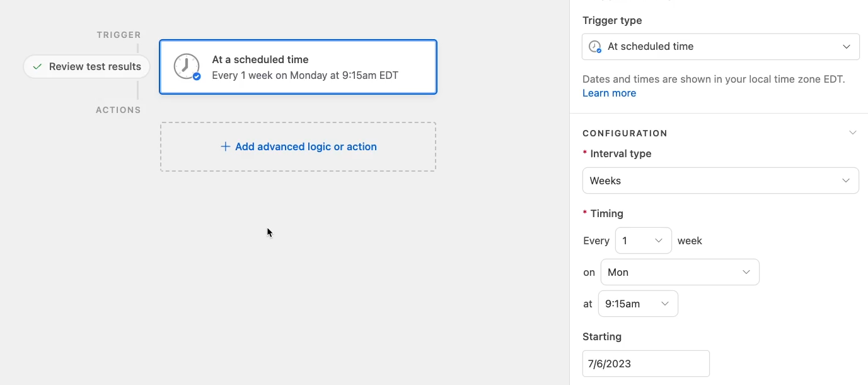Click the chevron in the Weeks interval box
Screen dimensions: 868x385
click(846, 181)
